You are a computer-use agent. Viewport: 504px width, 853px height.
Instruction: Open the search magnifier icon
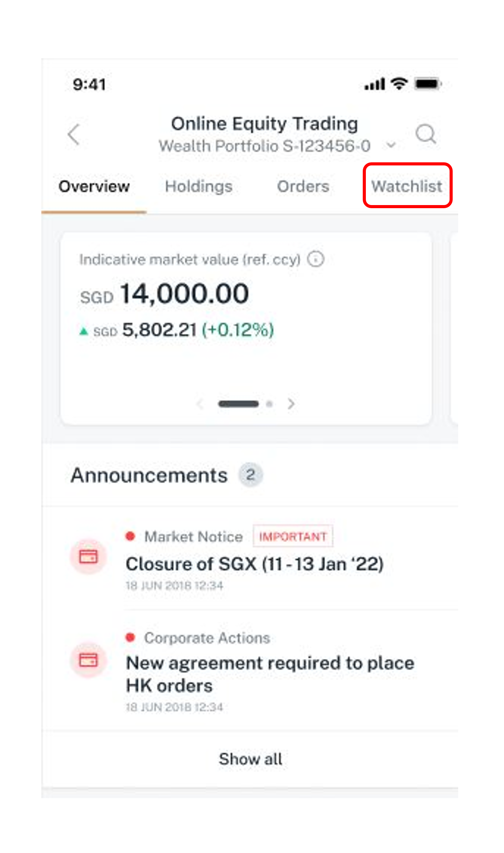click(426, 134)
